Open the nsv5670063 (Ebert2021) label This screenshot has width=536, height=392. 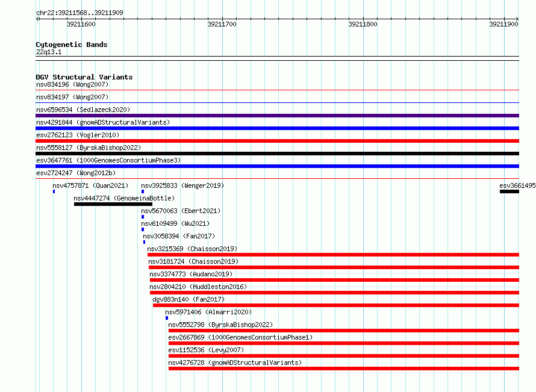pos(181,211)
